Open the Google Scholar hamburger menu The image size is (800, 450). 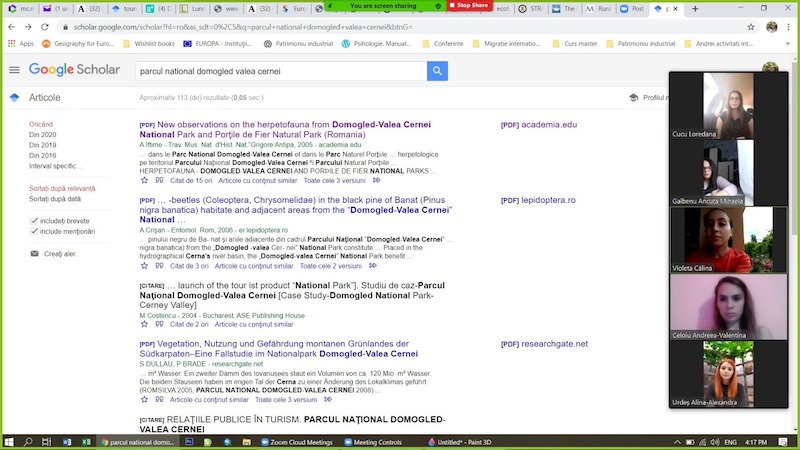click(x=14, y=71)
